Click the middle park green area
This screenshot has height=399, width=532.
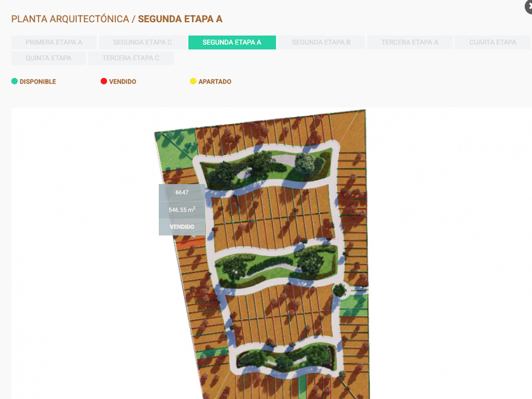point(277,265)
